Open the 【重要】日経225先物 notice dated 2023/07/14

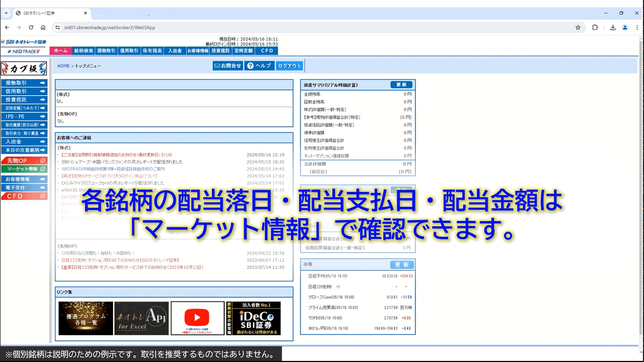(x=132, y=267)
